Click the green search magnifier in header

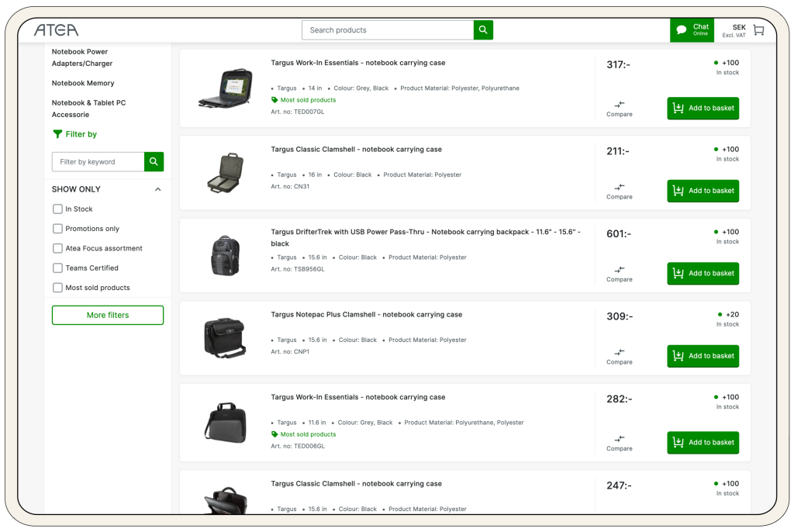pos(483,30)
